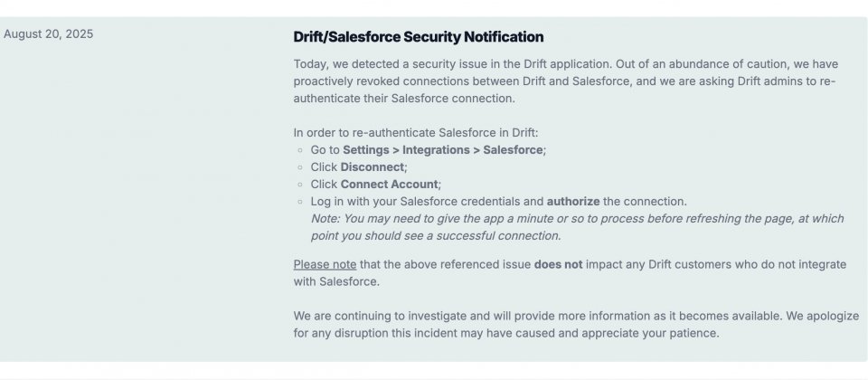Click the bullet marker before "Log in with"
The height and width of the screenshot is (380, 868).
pyautogui.click(x=299, y=203)
